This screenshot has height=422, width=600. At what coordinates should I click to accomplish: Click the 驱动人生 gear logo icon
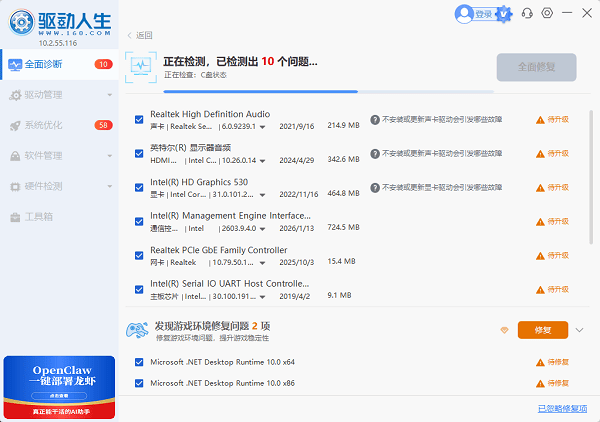21,22
